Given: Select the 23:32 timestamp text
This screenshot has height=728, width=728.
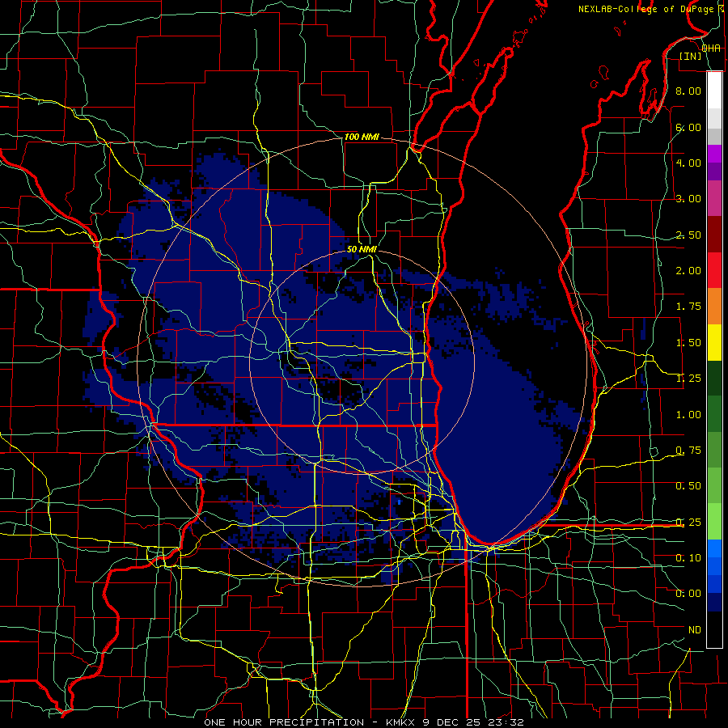Looking at the screenshot, I should click(506, 722).
